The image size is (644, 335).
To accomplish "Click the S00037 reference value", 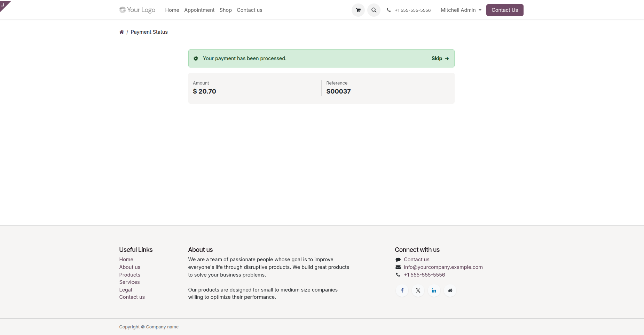I will click(x=338, y=91).
